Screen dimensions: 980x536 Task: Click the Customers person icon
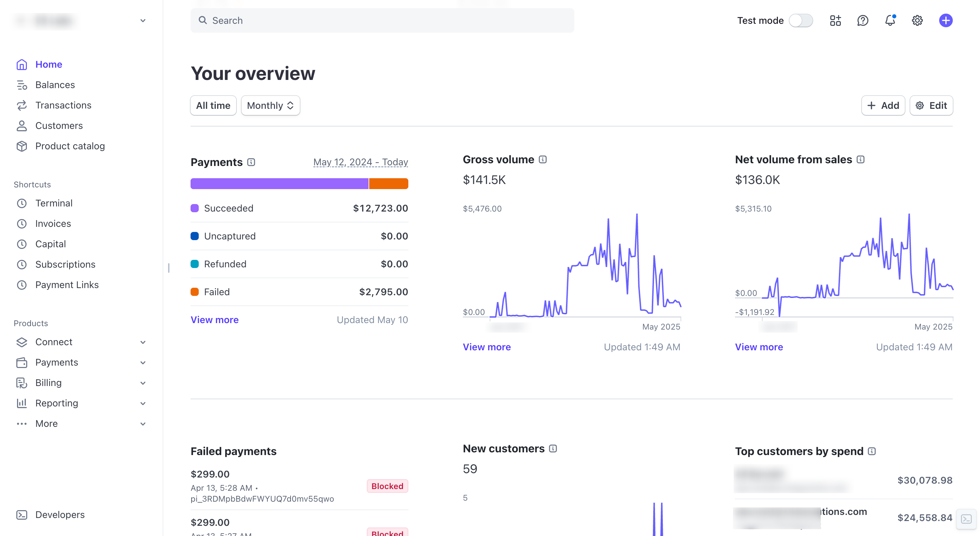click(x=22, y=126)
